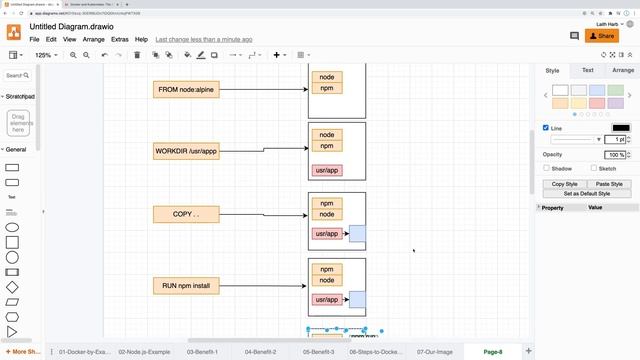Redo the last action
Screen dimensions: 640x360
[119, 55]
